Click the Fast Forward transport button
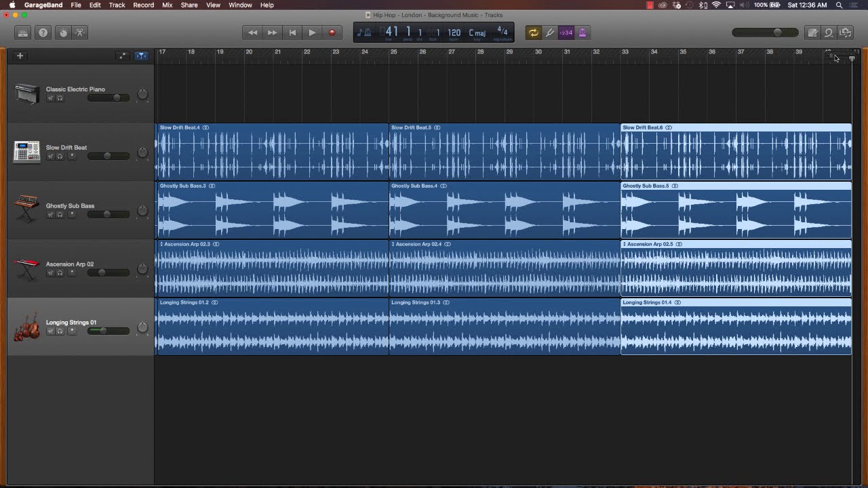This screenshot has height=488, width=868. [273, 33]
